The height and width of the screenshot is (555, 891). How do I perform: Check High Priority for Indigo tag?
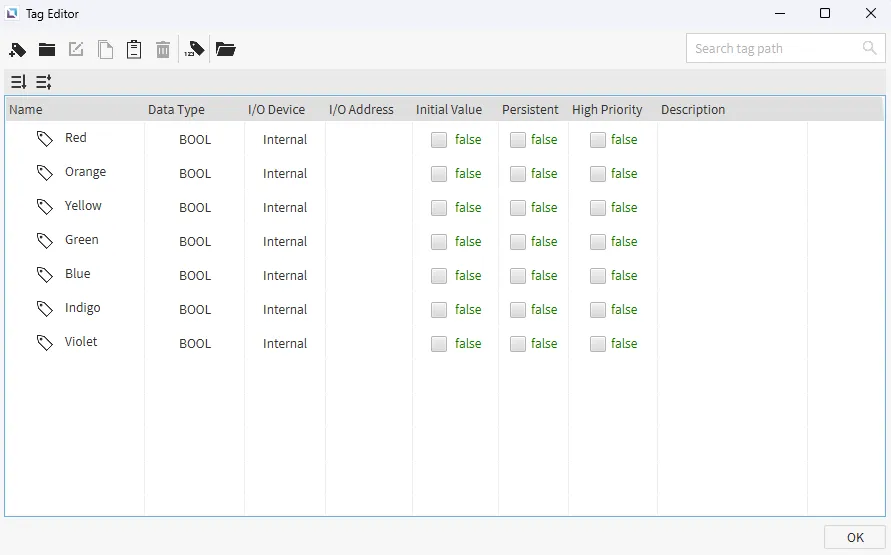tap(598, 310)
